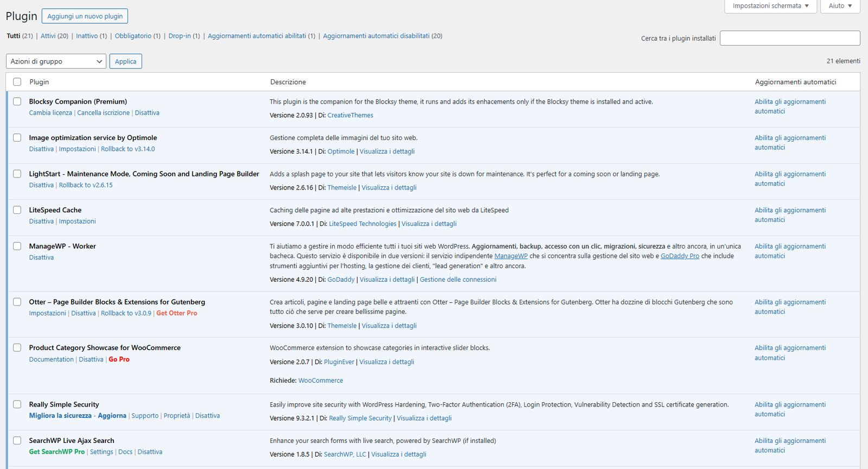
Task: Show Tutti (21) plugins filter
Action: tap(20, 36)
